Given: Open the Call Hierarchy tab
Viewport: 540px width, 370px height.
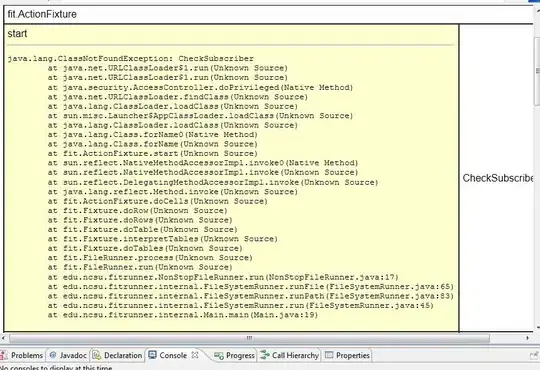Looking at the screenshot, I should [289, 355].
